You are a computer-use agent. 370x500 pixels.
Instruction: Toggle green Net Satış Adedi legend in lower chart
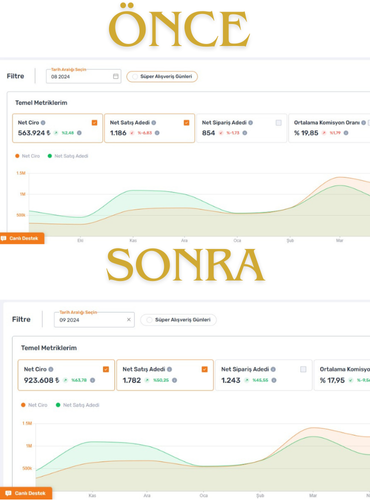pos(77,405)
